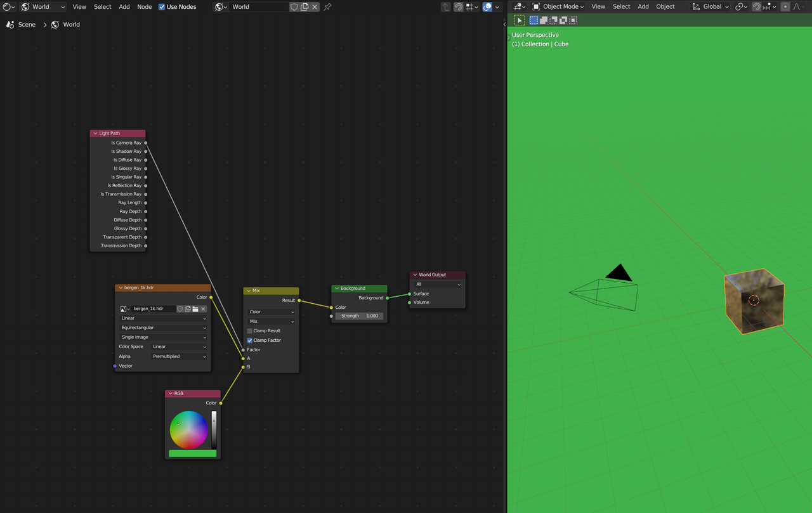Open image file browser folder icon
812x513 pixels.
pos(195,309)
